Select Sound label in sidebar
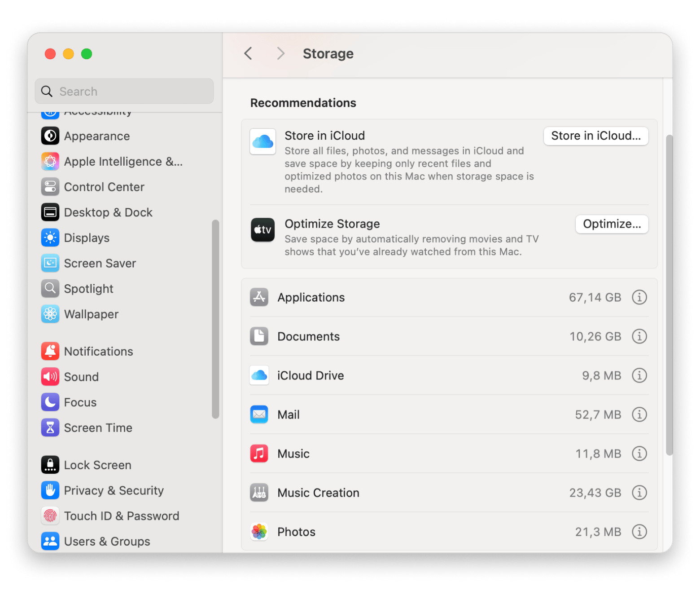The image size is (700, 590). pyautogui.click(x=81, y=377)
